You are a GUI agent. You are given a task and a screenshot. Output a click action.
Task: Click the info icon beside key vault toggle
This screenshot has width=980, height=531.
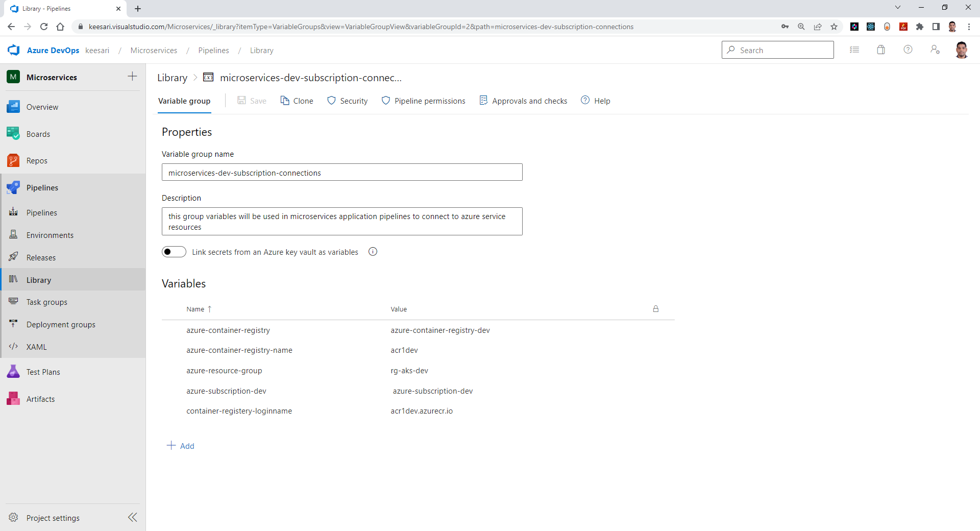pos(373,252)
